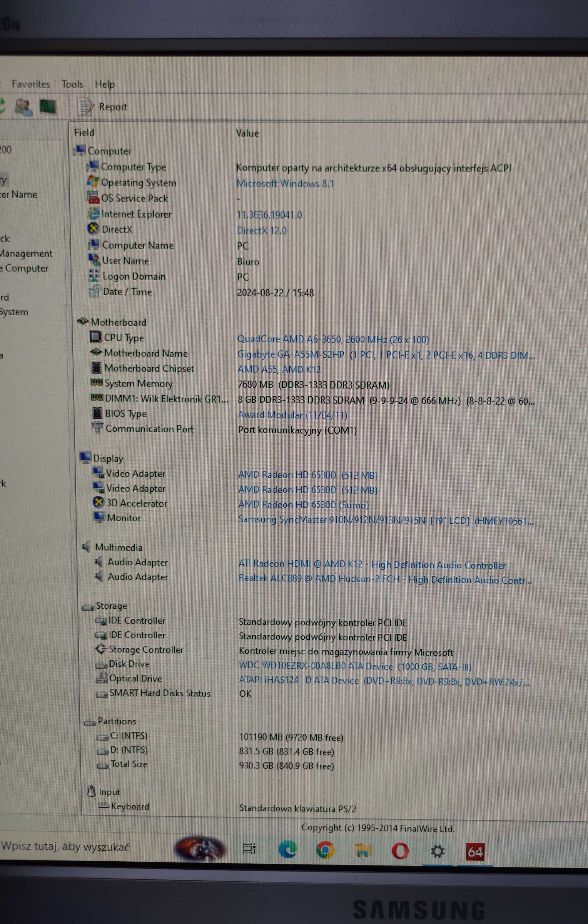Click the Motherboard group icon

pyautogui.click(x=82, y=322)
